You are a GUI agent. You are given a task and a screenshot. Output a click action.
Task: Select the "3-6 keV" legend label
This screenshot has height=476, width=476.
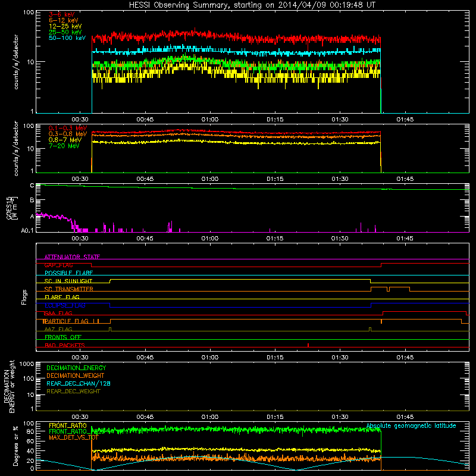(62, 14)
